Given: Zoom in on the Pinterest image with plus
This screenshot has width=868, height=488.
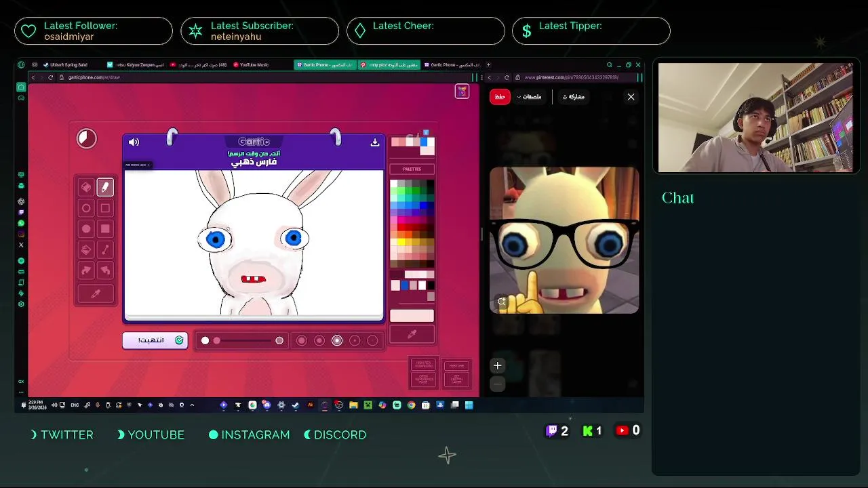Looking at the screenshot, I should tap(497, 366).
